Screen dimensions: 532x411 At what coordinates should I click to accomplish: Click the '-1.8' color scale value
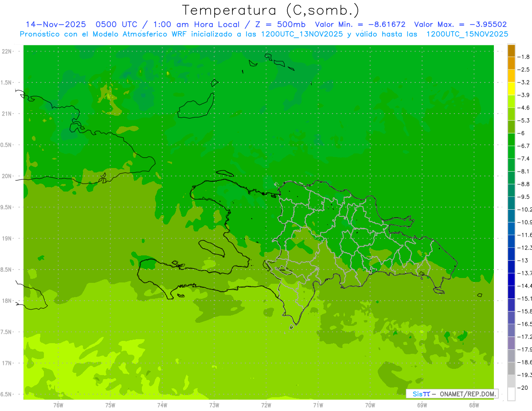click(524, 57)
